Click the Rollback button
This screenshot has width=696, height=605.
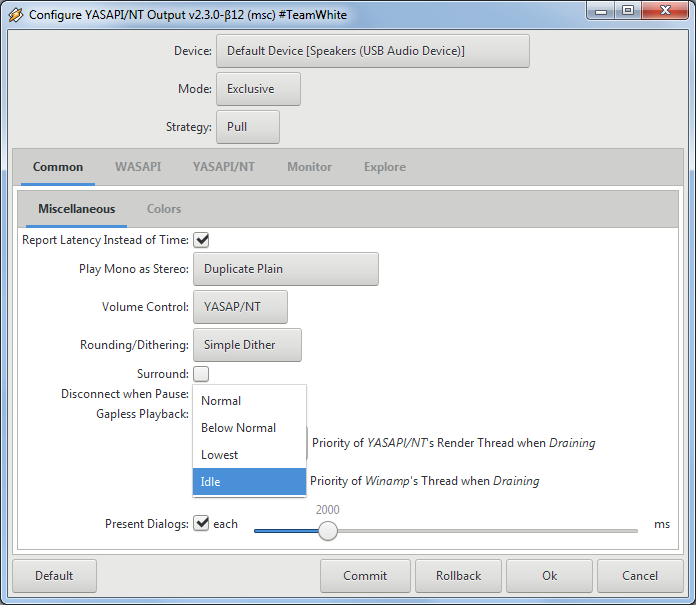click(458, 576)
